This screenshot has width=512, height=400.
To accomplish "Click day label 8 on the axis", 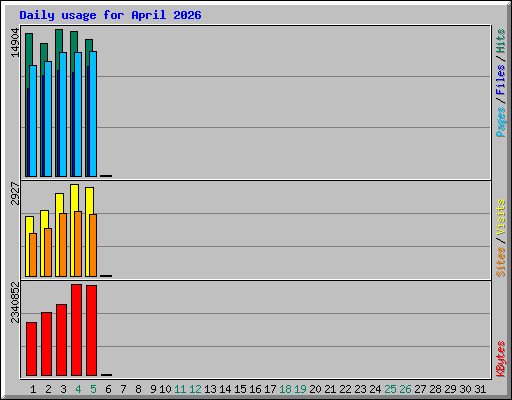I will 138,389.
